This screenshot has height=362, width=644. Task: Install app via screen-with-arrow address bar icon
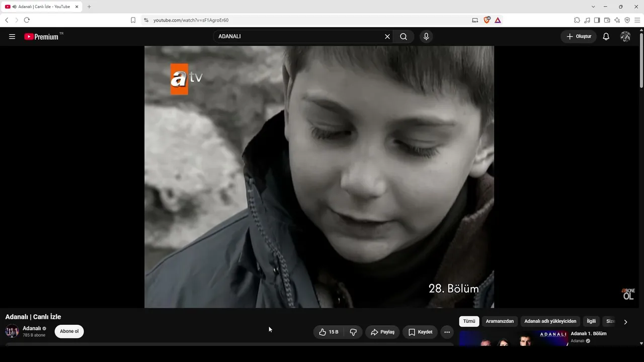click(x=475, y=20)
